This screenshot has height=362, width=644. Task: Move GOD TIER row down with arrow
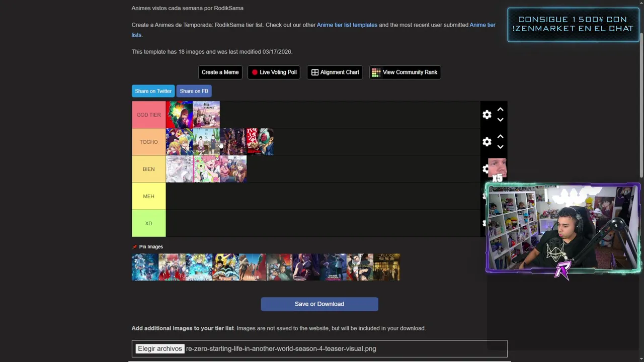pos(500,120)
